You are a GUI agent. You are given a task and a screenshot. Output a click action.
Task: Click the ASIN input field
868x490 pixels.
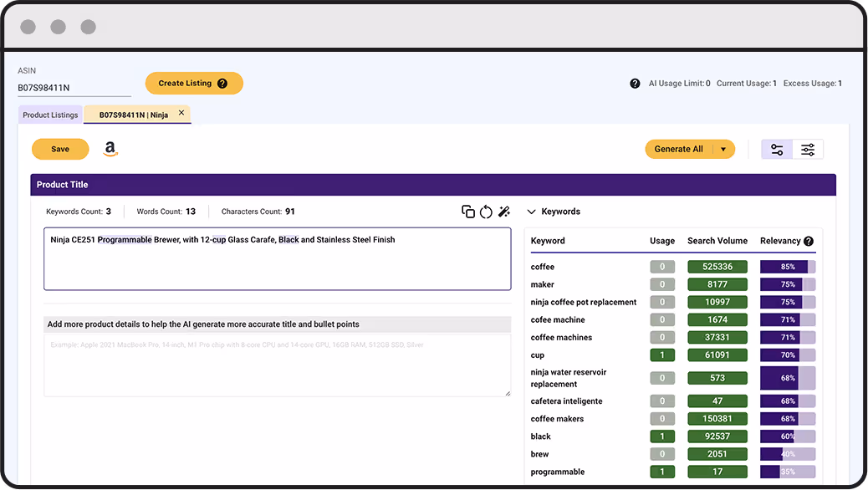(74, 88)
